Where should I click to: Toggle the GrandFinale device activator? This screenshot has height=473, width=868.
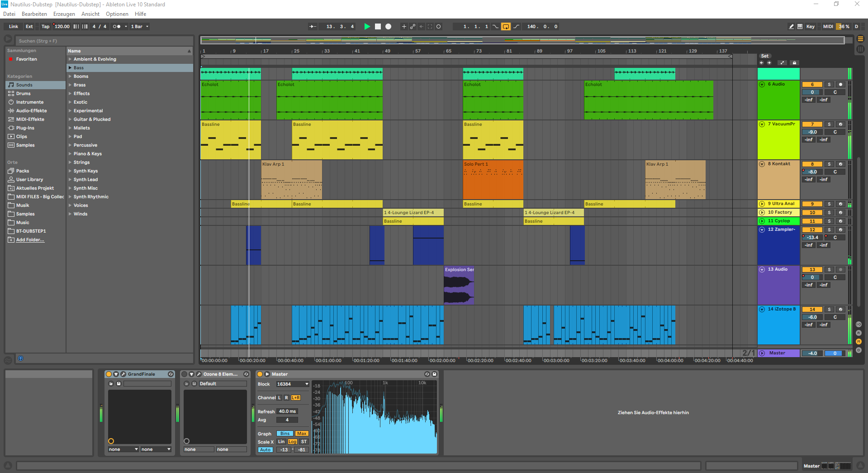point(109,374)
